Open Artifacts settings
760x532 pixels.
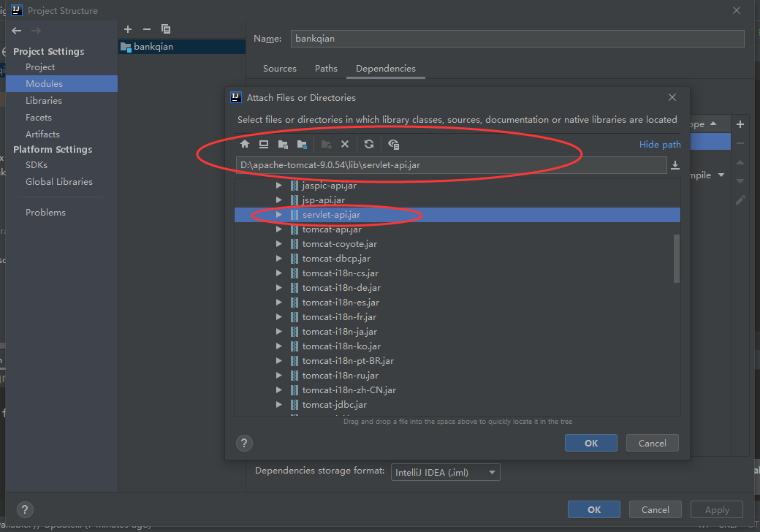[x=42, y=134]
